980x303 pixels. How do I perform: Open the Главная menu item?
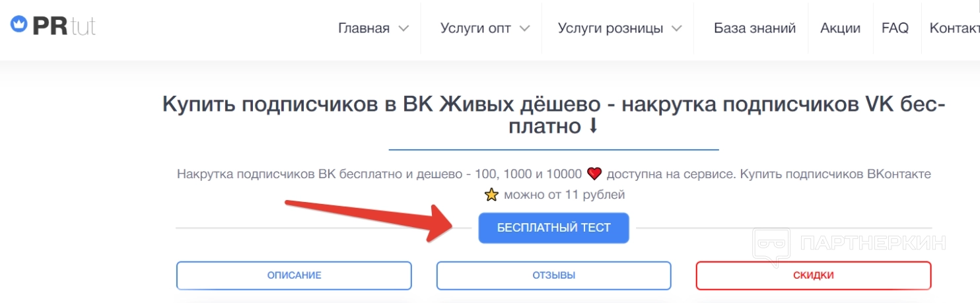pos(364,28)
